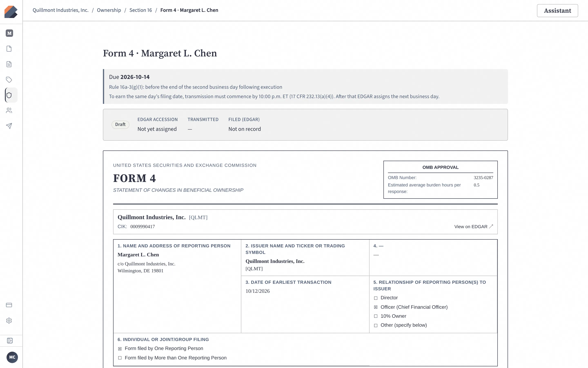Click the View on EDGAR arrow icon
The width and height of the screenshot is (588, 368).
(x=491, y=226)
